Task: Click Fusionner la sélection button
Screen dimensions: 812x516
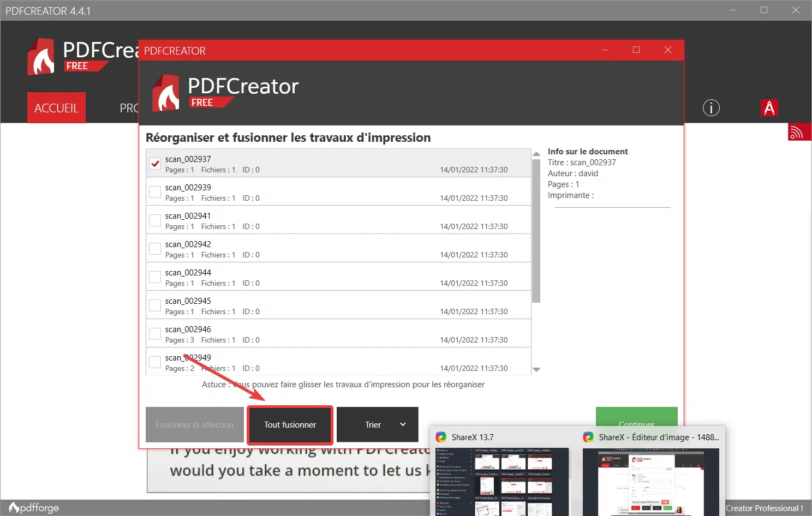Action: pyautogui.click(x=194, y=424)
